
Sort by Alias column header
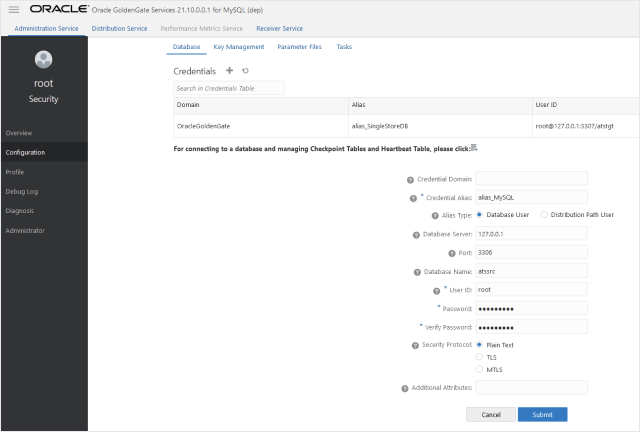tap(440, 105)
